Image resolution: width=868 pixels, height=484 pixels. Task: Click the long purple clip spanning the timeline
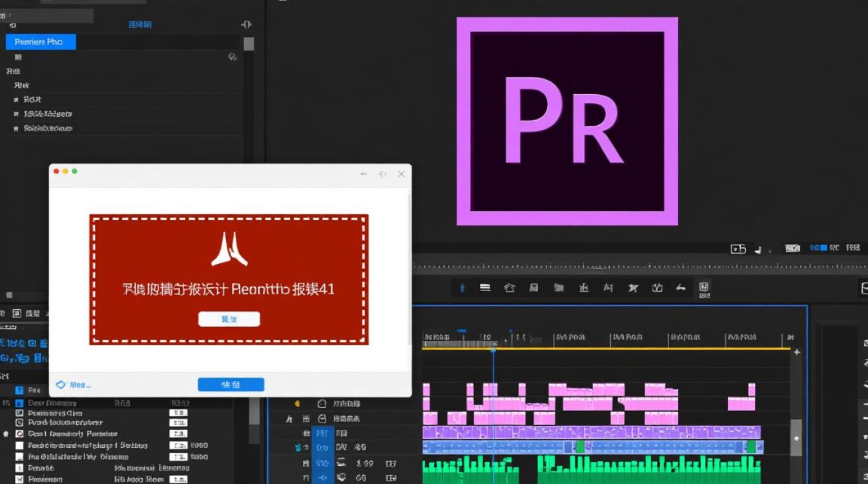point(591,432)
